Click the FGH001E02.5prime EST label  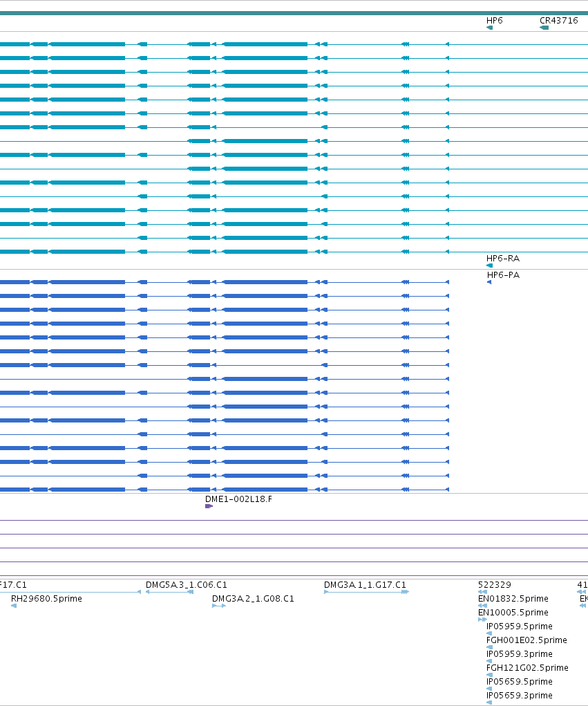(x=527, y=640)
